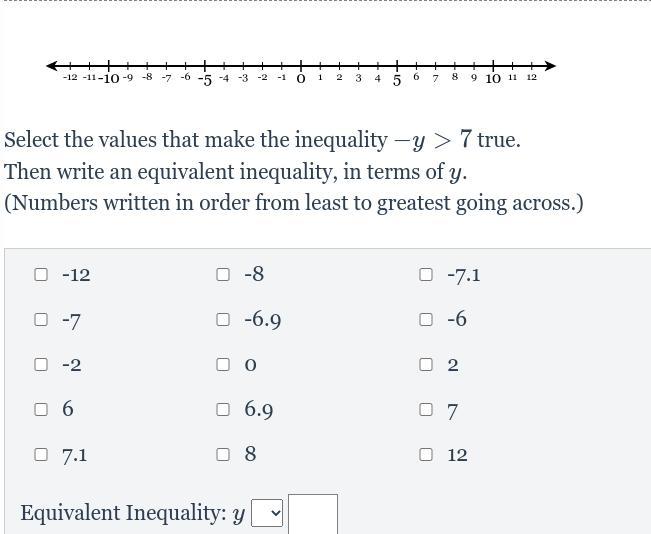Check the 7.1 option
Screen dimensions: 651x534
pos(41,454)
